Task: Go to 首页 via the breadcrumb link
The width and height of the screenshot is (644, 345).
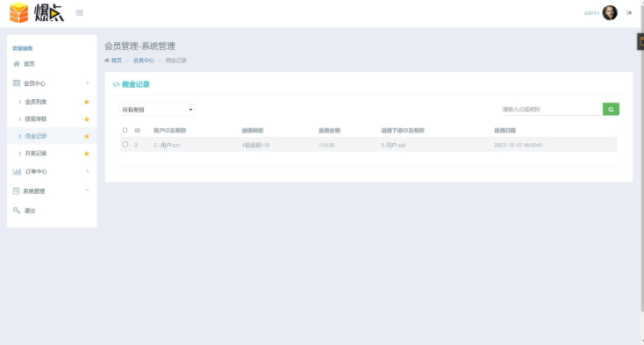Action: [x=116, y=61]
